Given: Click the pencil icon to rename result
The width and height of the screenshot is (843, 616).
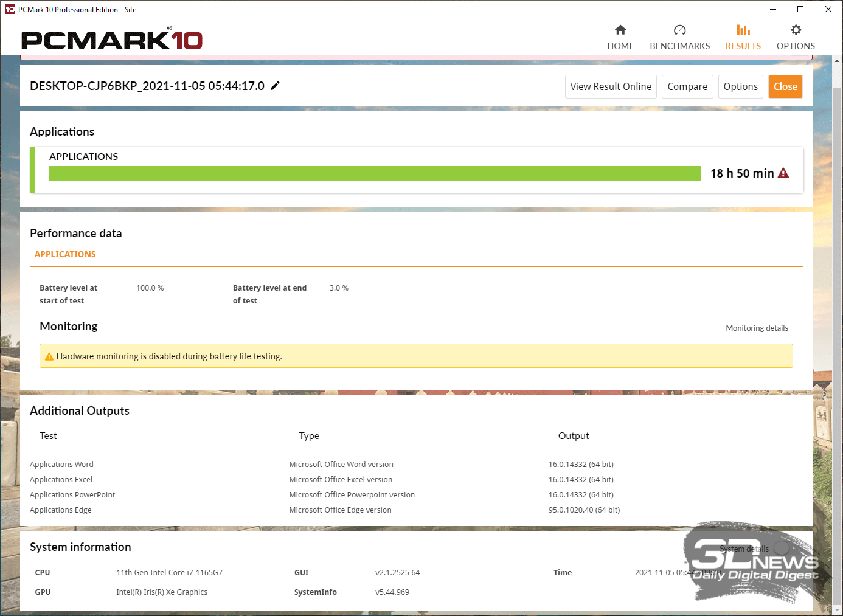Looking at the screenshot, I should [275, 86].
